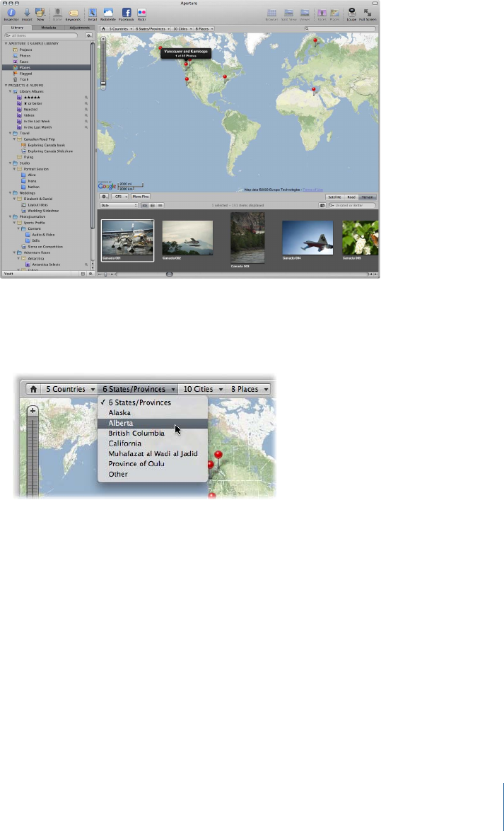Screen dimensions: 504x831
Task: Switch to Split View layout
Action: pyautogui.click(x=289, y=13)
